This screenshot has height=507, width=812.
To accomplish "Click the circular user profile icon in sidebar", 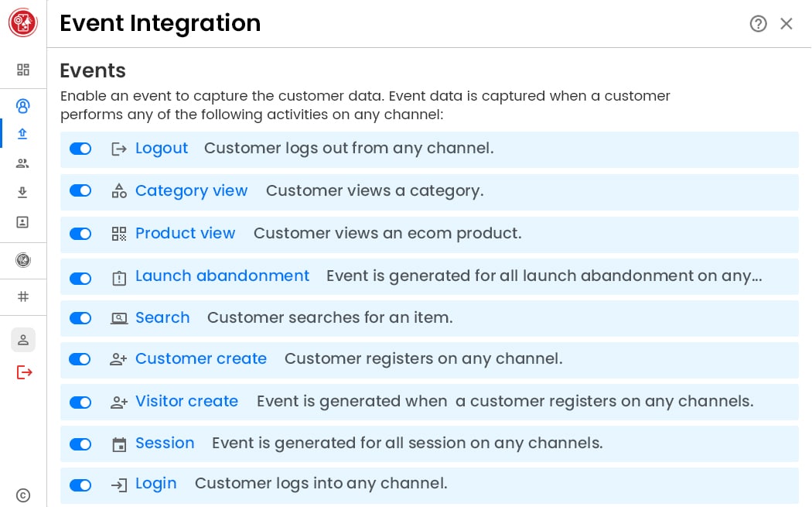I will pos(23,106).
